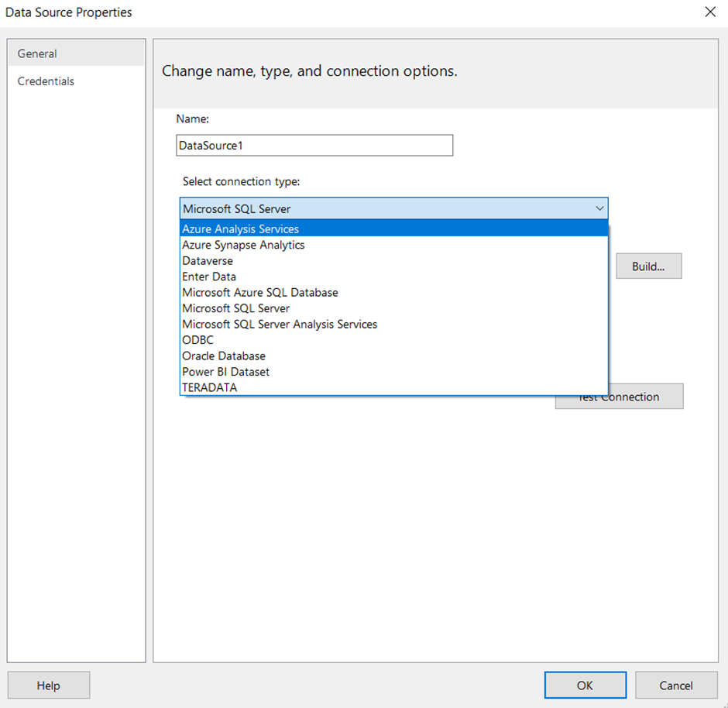Open the Build connection string dialog
Image resolution: width=728 pixels, height=708 pixels.
pos(648,266)
